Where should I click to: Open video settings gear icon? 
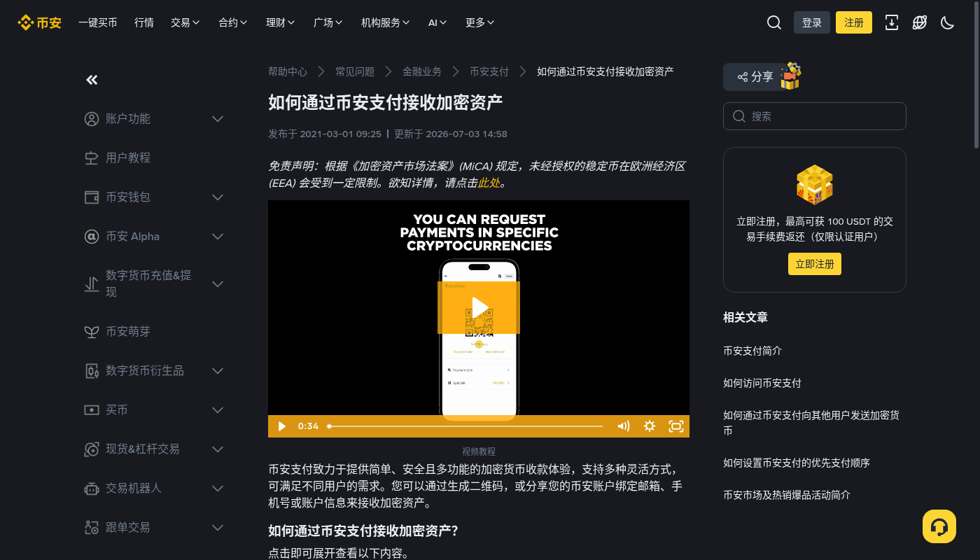point(650,426)
